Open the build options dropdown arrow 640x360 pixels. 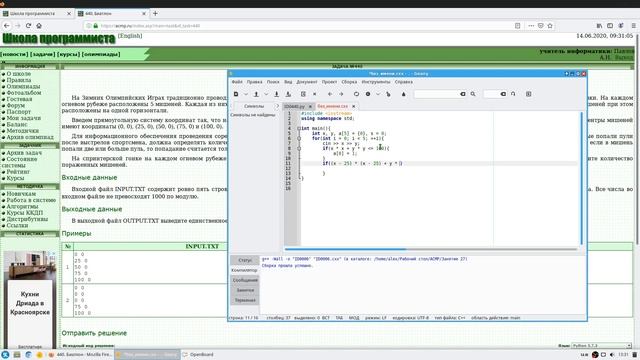click(x=378, y=94)
